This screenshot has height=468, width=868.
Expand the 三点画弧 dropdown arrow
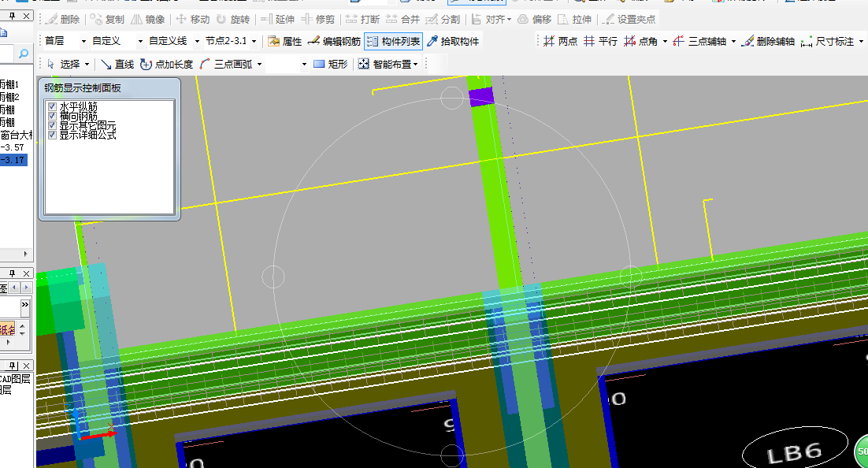pyautogui.click(x=259, y=65)
